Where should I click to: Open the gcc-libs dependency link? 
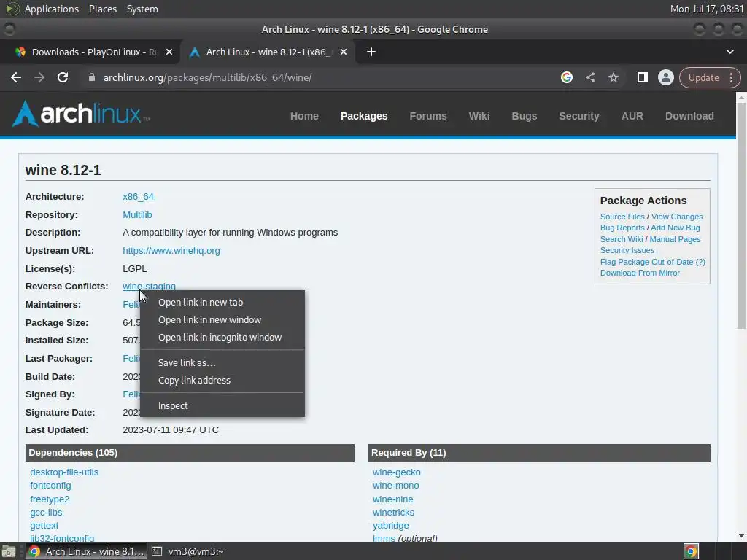tap(46, 513)
